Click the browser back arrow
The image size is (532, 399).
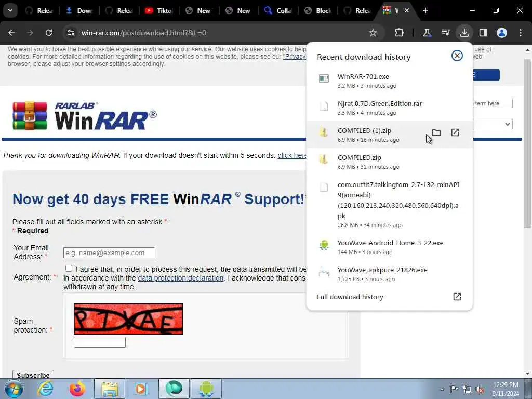[11, 33]
